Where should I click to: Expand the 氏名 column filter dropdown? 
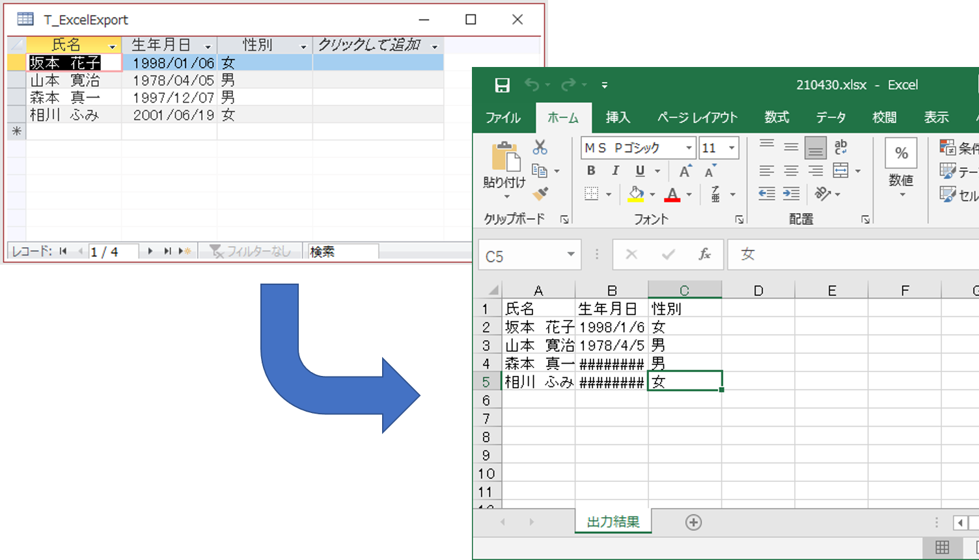click(112, 46)
